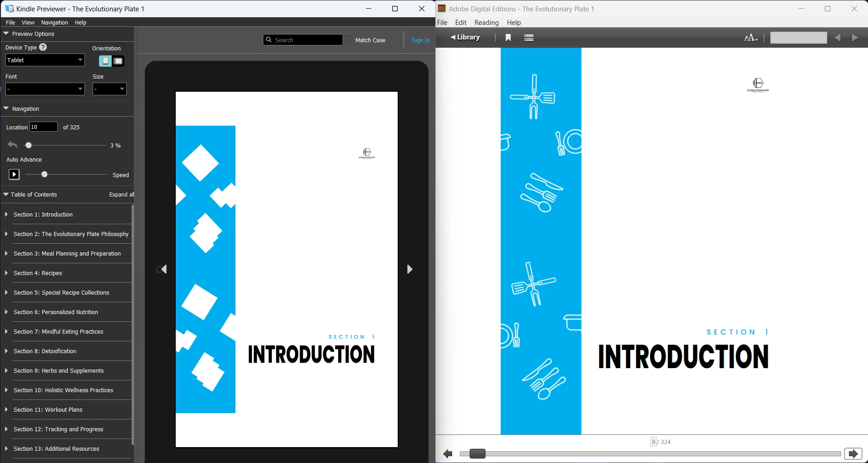The height and width of the screenshot is (463, 868).
Task: Open Help menu in Kindle Previewer
Action: (80, 22)
